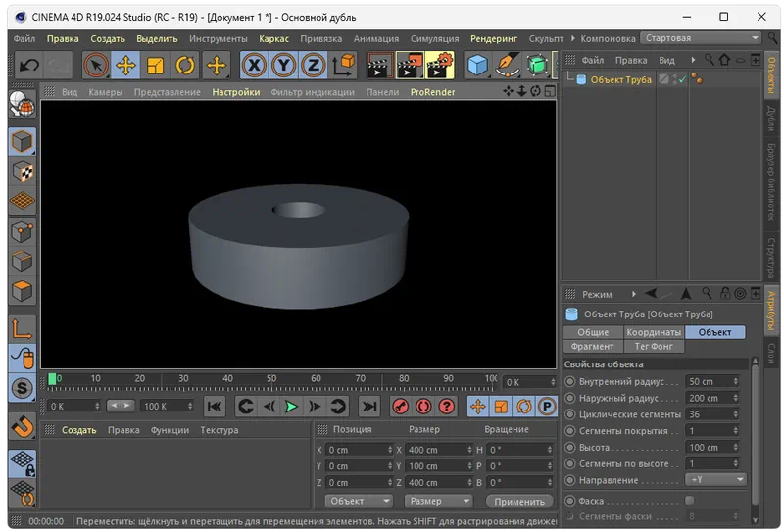Toggle the Фаска checkbox
Viewport: 784px width, 532px height.
point(690,500)
